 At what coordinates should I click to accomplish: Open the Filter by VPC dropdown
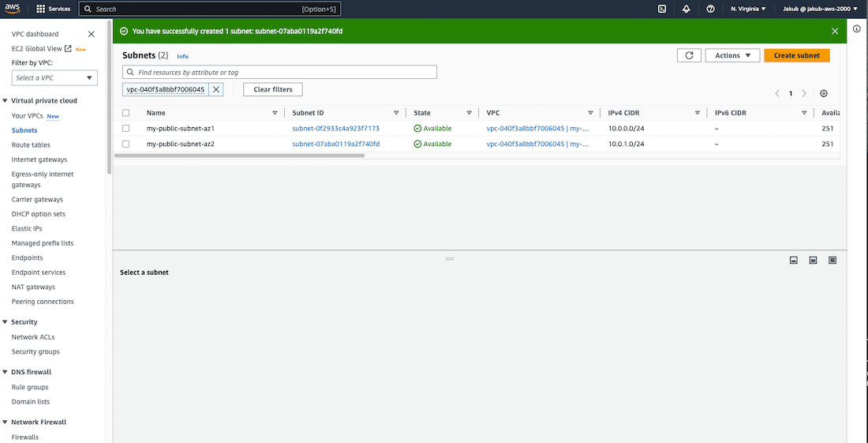point(54,77)
